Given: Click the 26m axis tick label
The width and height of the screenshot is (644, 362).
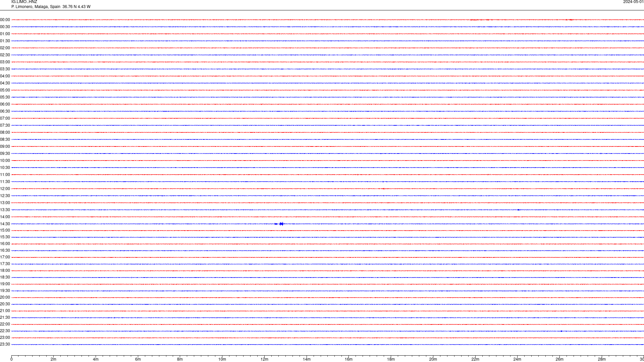Looking at the screenshot, I should (559, 359).
